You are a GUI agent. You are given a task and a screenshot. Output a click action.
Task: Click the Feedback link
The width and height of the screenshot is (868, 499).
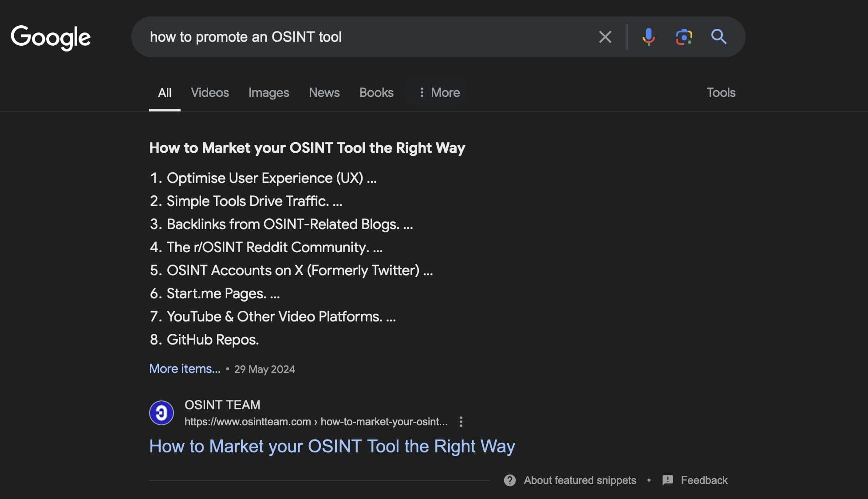[704, 480]
